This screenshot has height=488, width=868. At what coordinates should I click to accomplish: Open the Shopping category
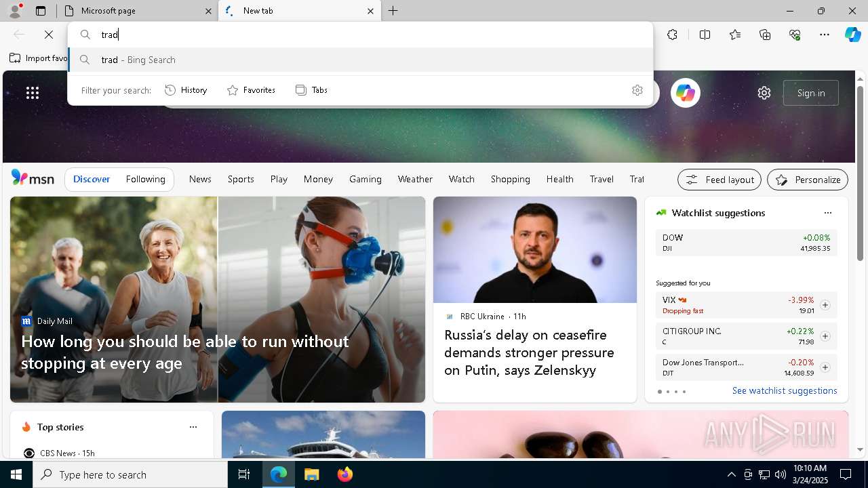510,179
